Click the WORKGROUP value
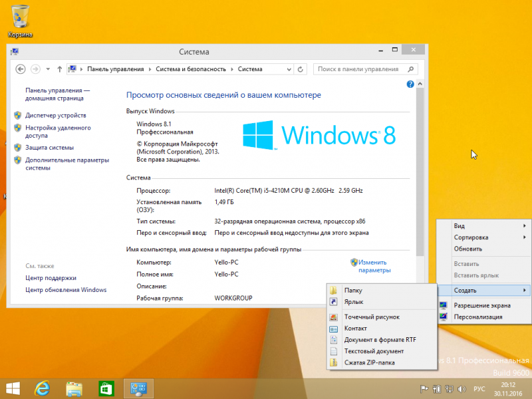 coord(233,298)
